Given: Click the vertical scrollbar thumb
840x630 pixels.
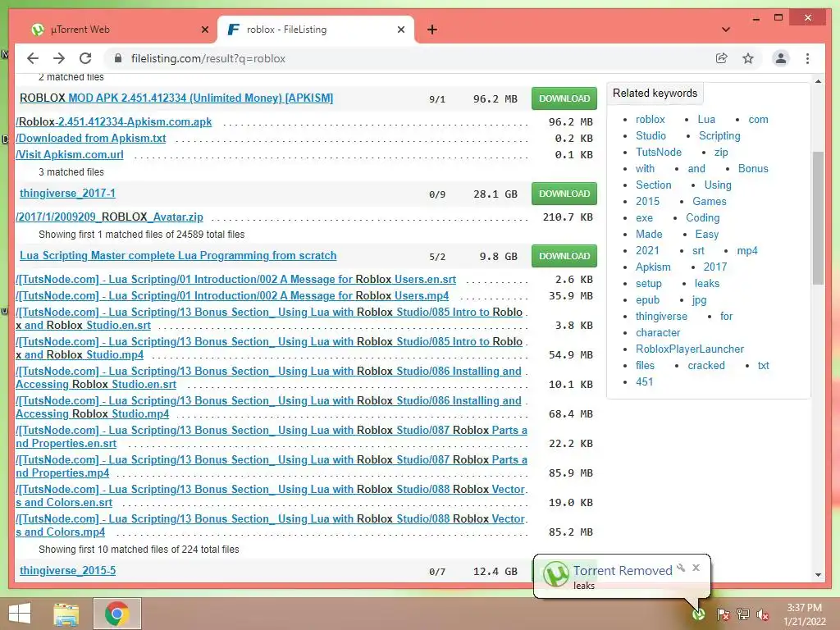Looking at the screenshot, I should (x=818, y=218).
